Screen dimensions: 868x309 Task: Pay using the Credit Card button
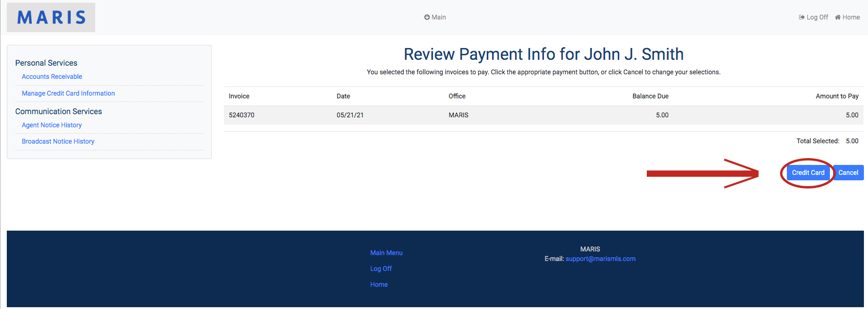pyautogui.click(x=808, y=173)
